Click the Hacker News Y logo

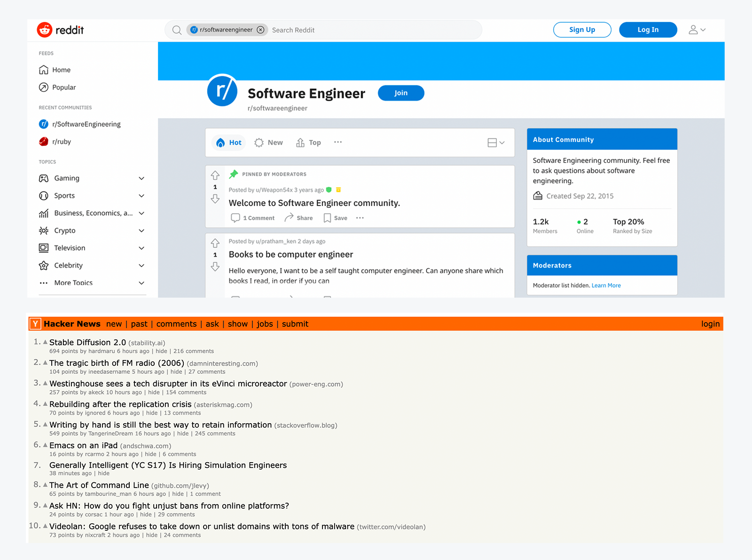pos(35,324)
